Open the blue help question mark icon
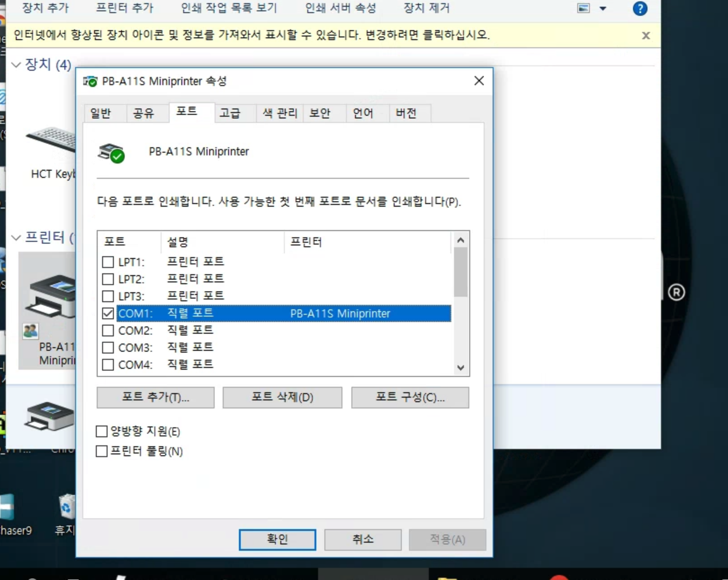Screen dimensions: 728x580 [x=639, y=9]
